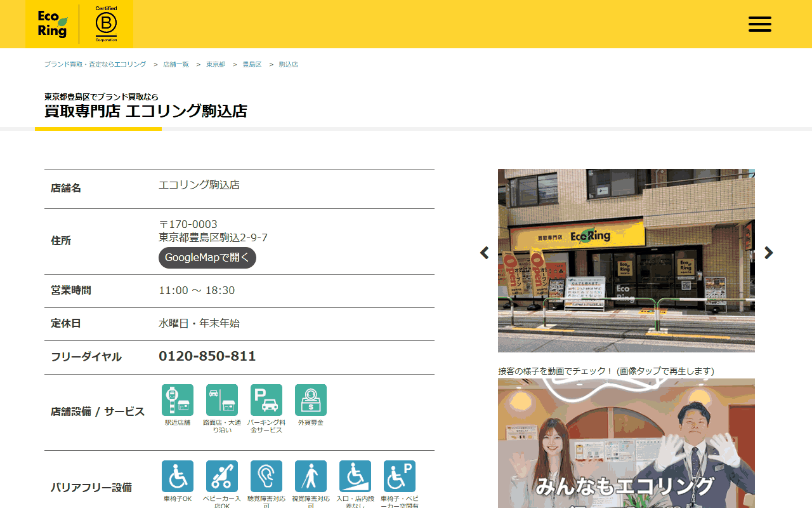This screenshot has height=508, width=812.
Task: Click the Certified B Corporation badge
Action: click(106, 24)
